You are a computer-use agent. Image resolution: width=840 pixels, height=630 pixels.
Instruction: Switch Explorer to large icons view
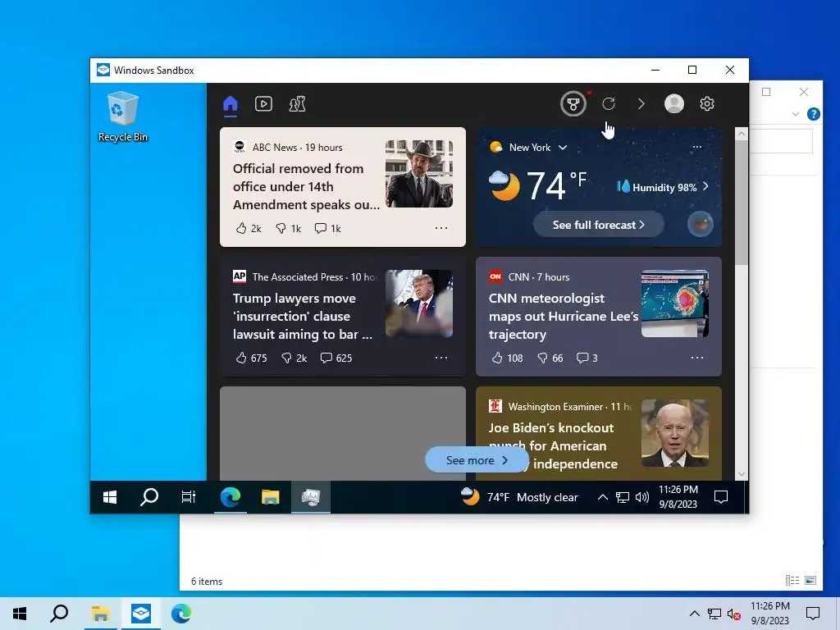coord(810,580)
